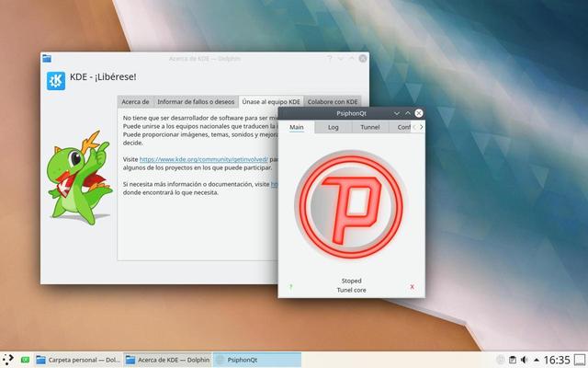Viewport: 588px width, 368px height.
Task: Maximize the Acerca de KDE dialog
Action: [351, 59]
